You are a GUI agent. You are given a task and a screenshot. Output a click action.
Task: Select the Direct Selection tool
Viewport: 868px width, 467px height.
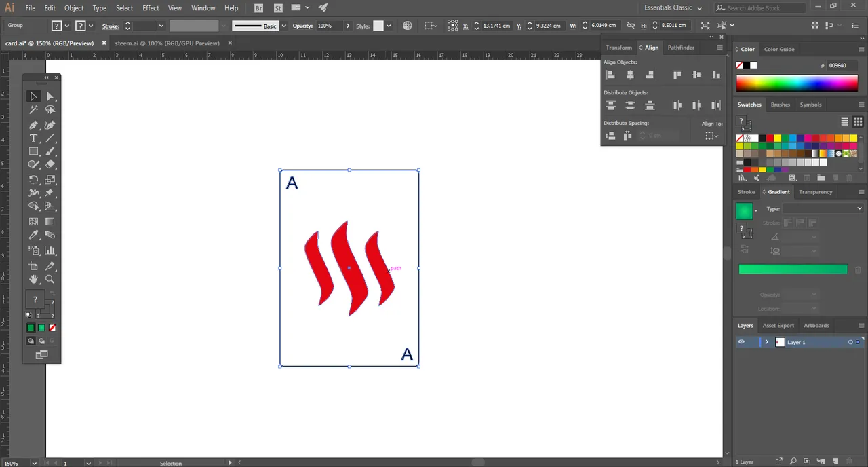click(50, 96)
